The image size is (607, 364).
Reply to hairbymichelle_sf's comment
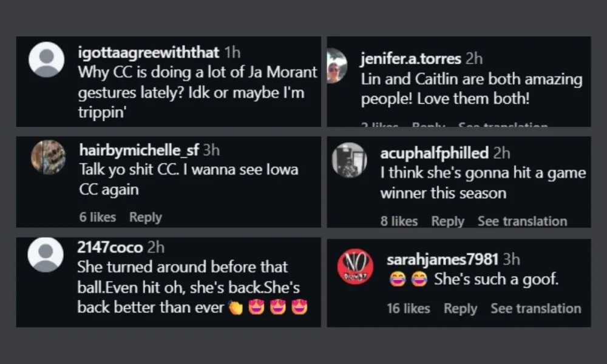pyautogui.click(x=146, y=217)
